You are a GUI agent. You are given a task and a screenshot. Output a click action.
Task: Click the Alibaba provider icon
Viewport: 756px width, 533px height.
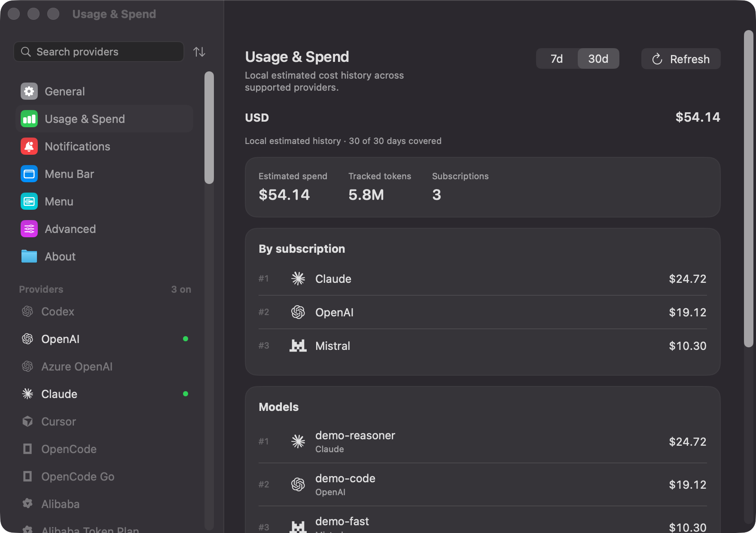point(27,504)
